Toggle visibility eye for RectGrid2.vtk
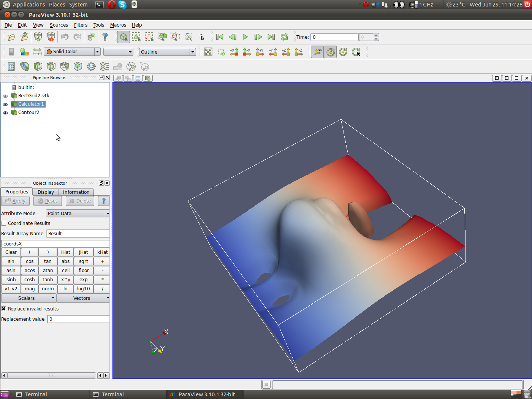The width and height of the screenshot is (532, 399). pyautogui.click(x=5, y=96)
